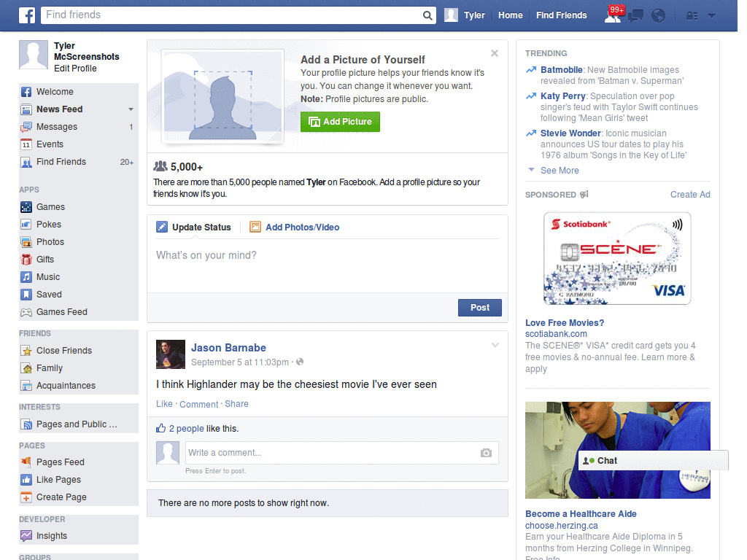Screen dimensions: 747x560
Task: Click the Messages icon in left sidebar
Action: point(26,127)
